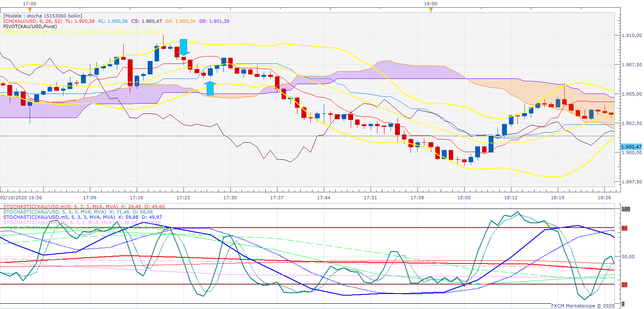The image size is (644, 309).
Task: Select the 17:37 time axis label
Action: click(x=277, y=198)
